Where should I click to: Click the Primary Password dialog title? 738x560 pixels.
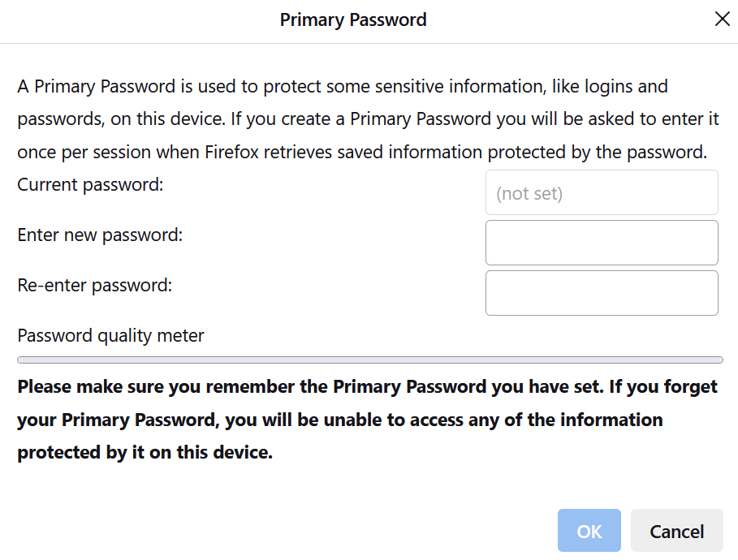click(353, 20)
